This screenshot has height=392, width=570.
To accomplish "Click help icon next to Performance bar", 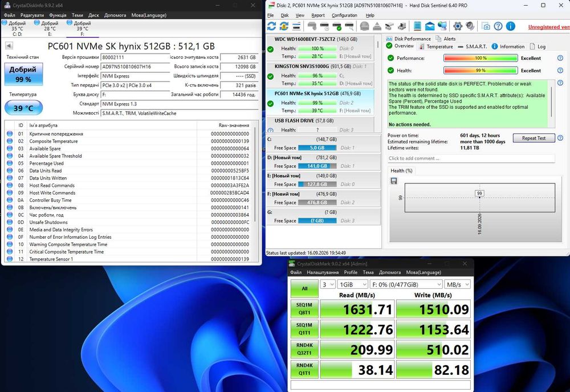I will click(560, 58).
